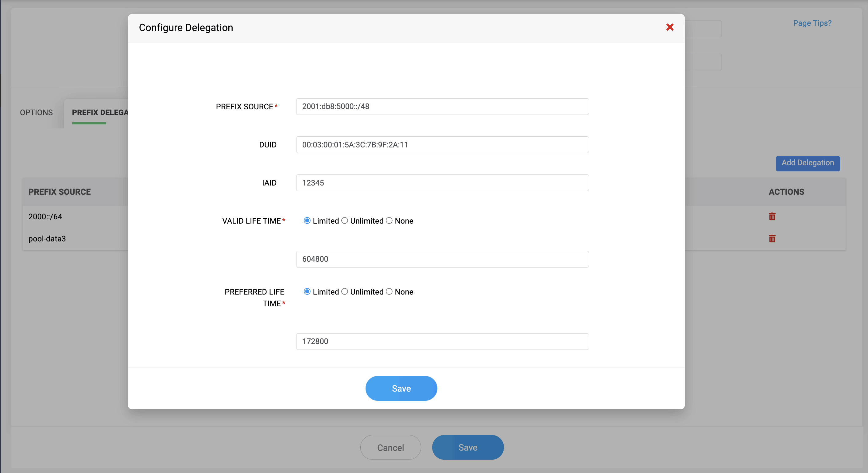
Task: Select Unlimited for valid life time
Action: pos(345,221)
